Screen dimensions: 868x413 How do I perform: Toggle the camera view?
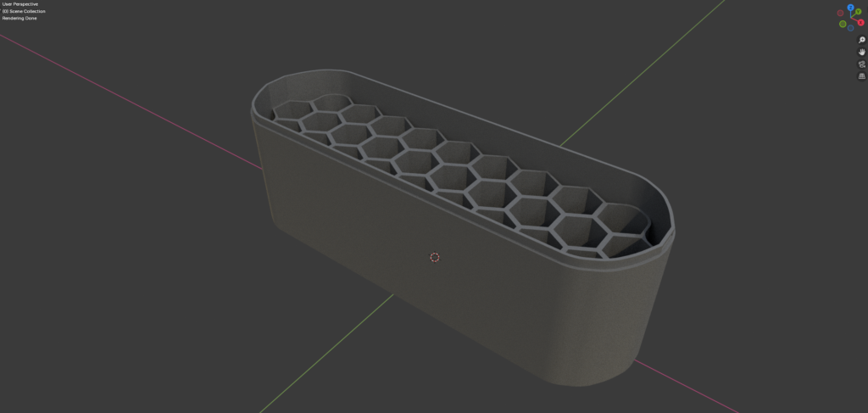pos(862,64)
